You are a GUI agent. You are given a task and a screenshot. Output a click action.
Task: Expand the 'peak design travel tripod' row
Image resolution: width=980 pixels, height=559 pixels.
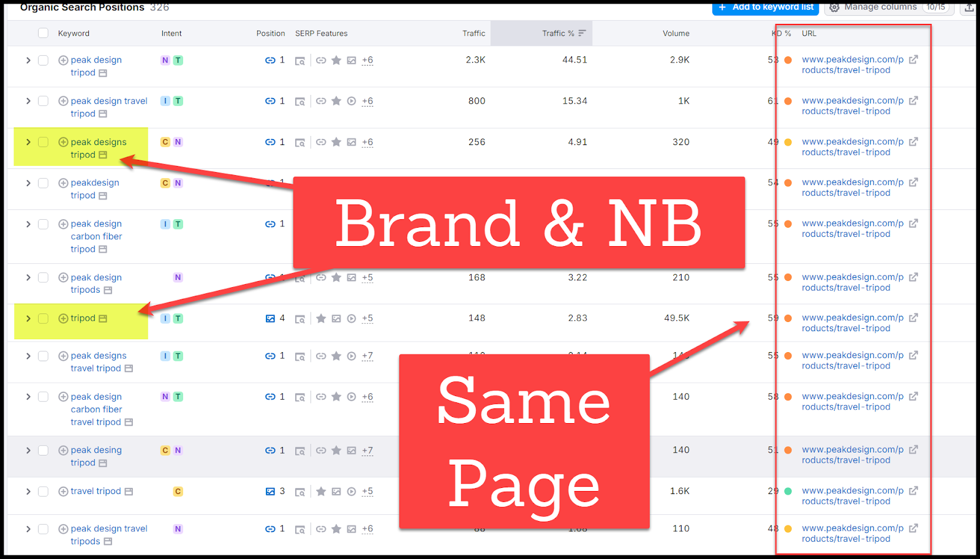[x=28, y=101]
